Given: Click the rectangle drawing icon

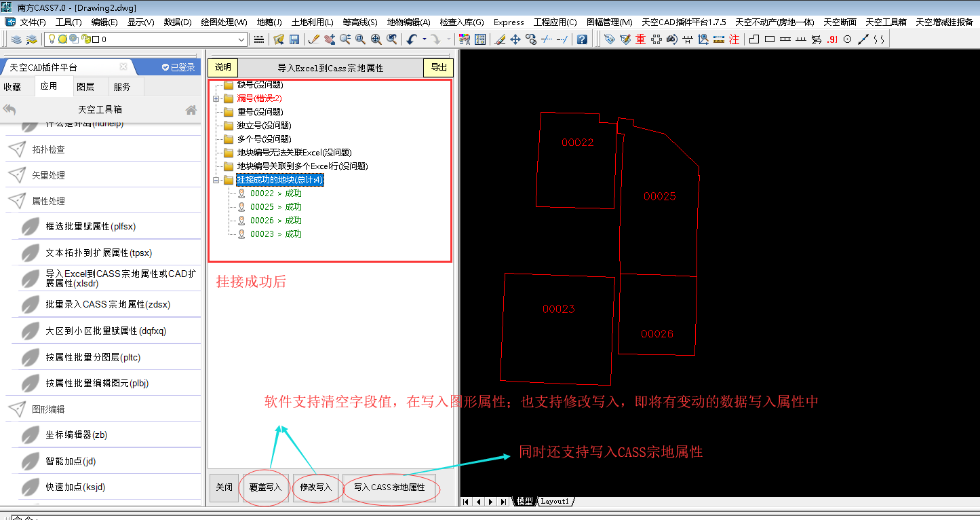Looking at the screenshot, I should click(x=769, y=39).
